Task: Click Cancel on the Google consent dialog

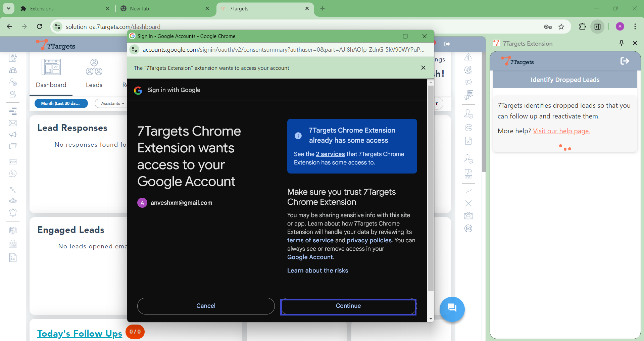Action: coord(206,306)
